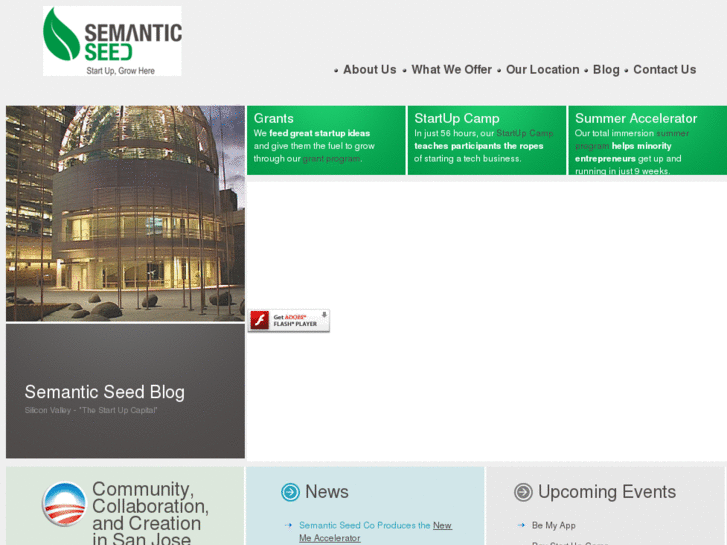The image size is (727, 545).
Task: Click the Obama campaign logo icon
Action: coord(64,504)
